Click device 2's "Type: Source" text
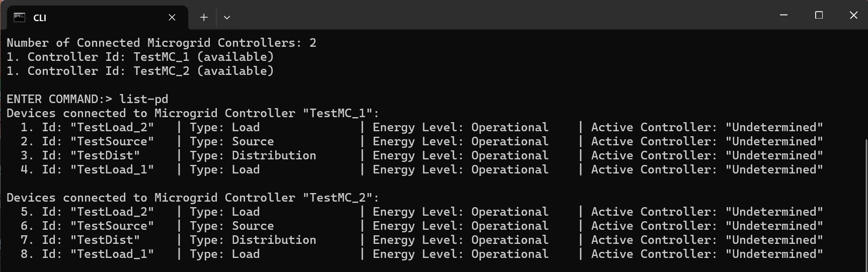 click(231, 141)
